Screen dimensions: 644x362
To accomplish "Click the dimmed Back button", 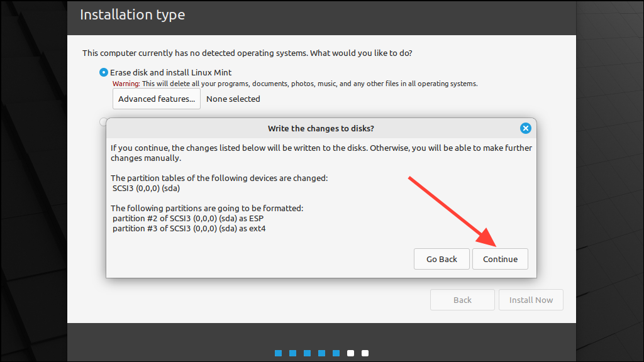I will [x=462, y=300].
